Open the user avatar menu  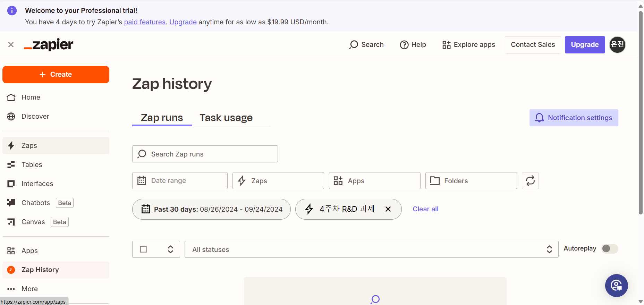[617, 45]
